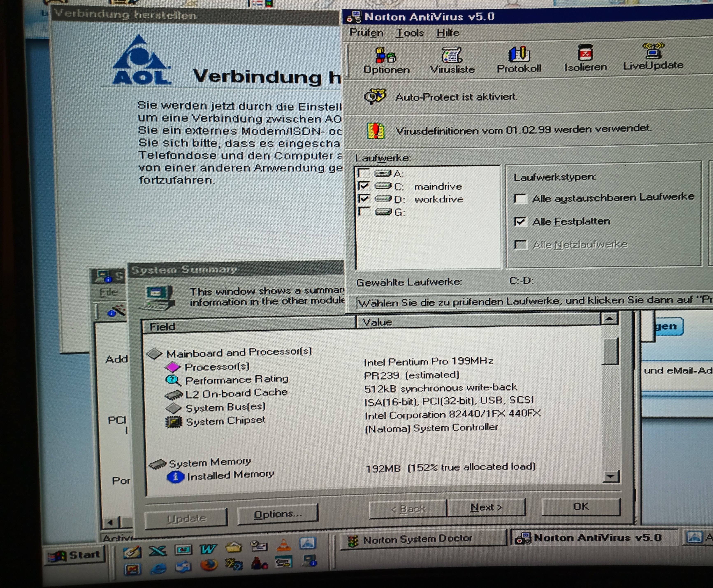Enable Alle austauschbaren Laufwerke checkbox
713x588 pixels.
click(x=520, y=198)
